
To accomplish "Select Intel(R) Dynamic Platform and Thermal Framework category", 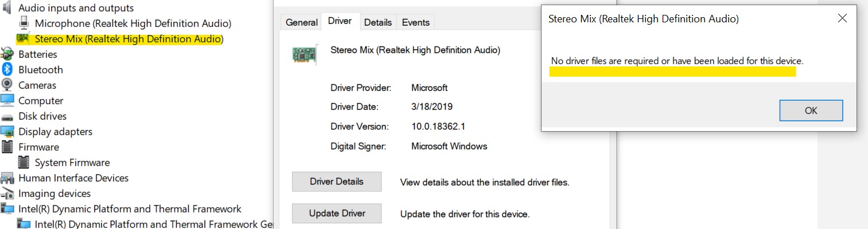I will click(130, 209).
